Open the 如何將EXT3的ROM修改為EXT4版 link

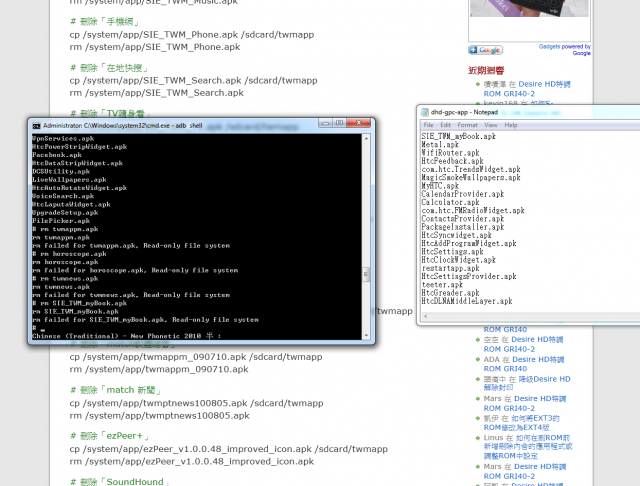click(522, 423)
